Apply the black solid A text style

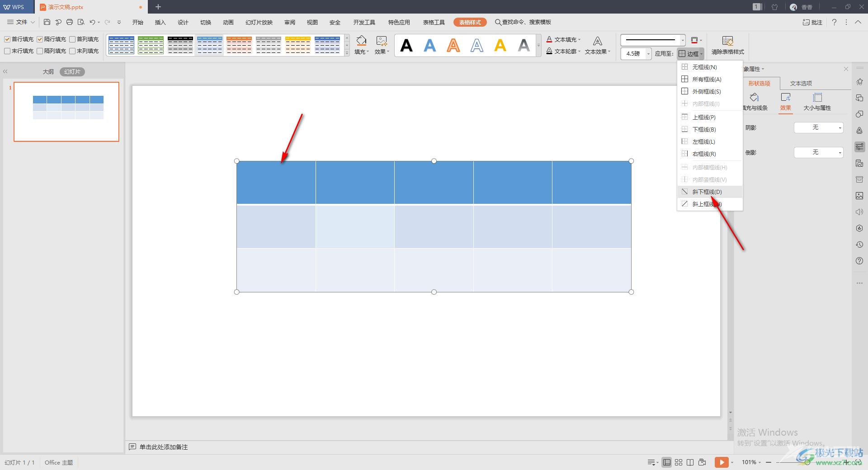click(406, 45)
